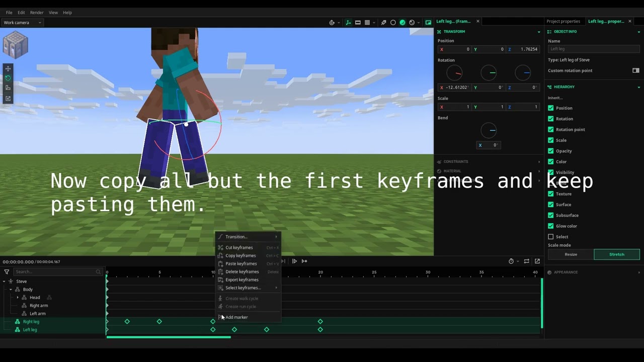Close the Left leg frame tab

[478, 21]
